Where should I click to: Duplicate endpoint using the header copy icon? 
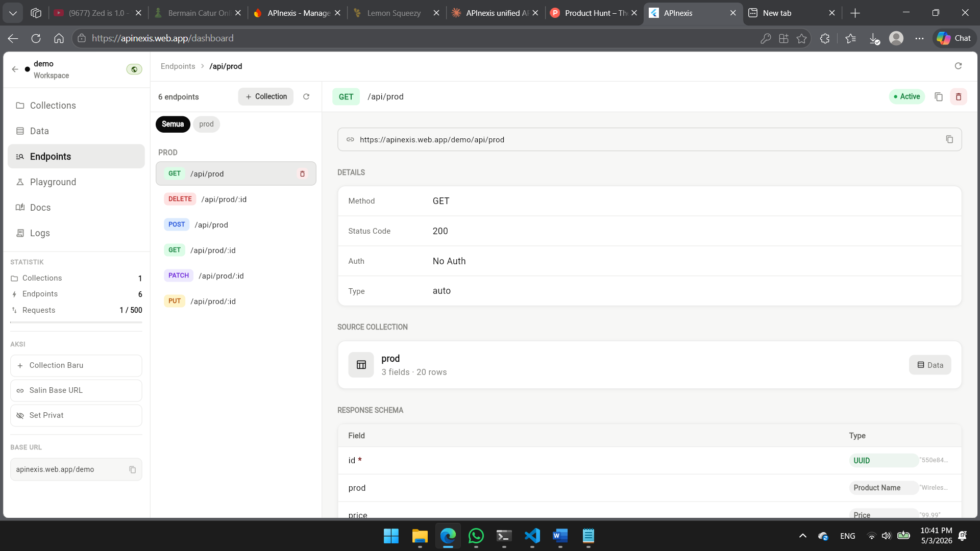(938, 96)
